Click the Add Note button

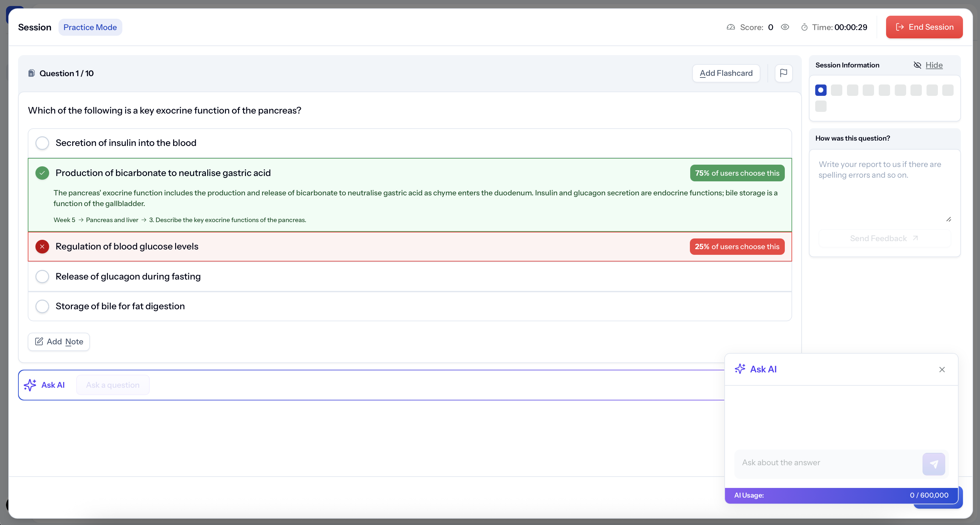[59, 341]
